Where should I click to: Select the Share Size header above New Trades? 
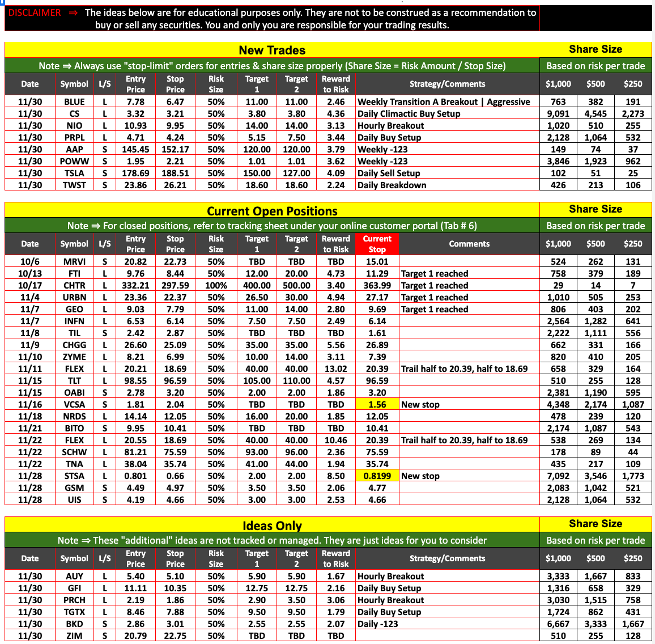[x=596, y=49]
